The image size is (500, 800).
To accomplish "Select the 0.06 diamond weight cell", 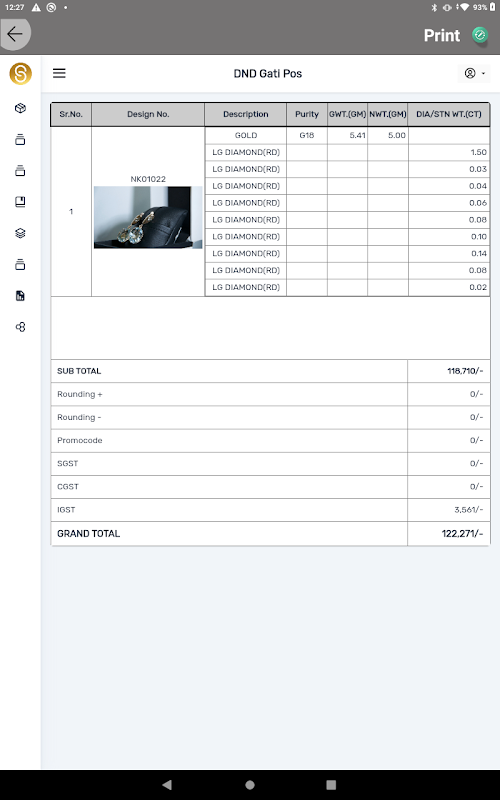I will pos(449,203).
